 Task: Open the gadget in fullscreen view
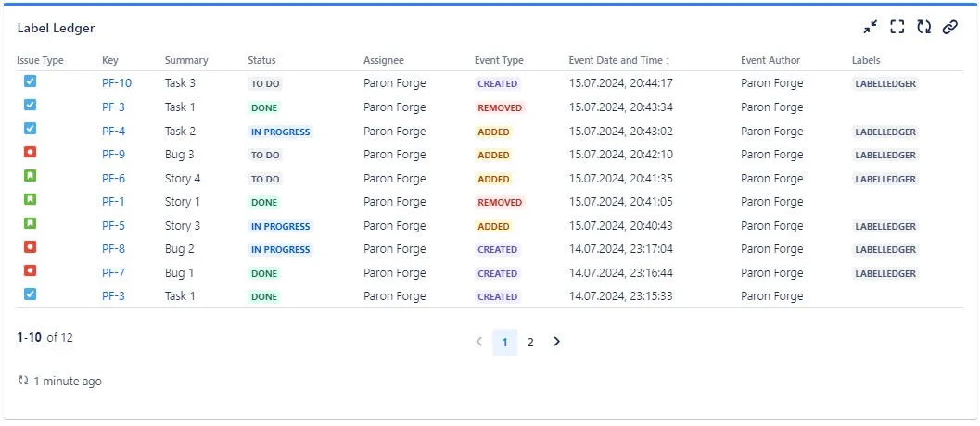click(897, 27)
